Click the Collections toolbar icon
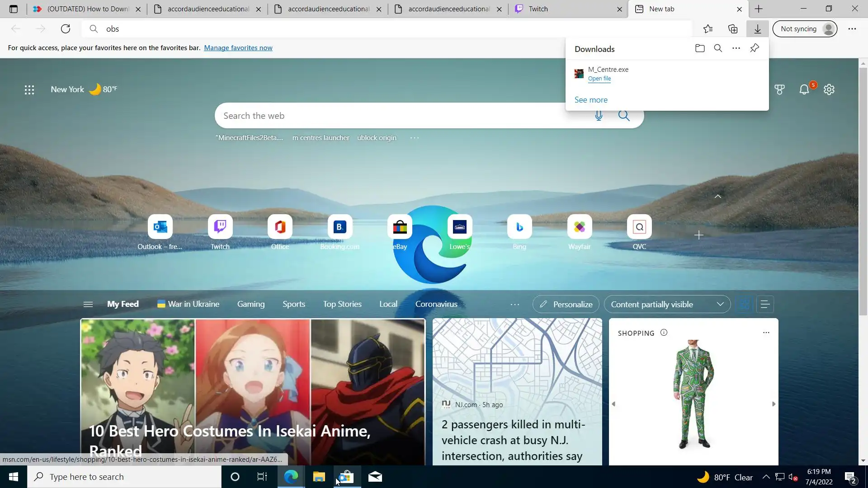This screenshot has width=868, height=488. [x=733, y=29]
